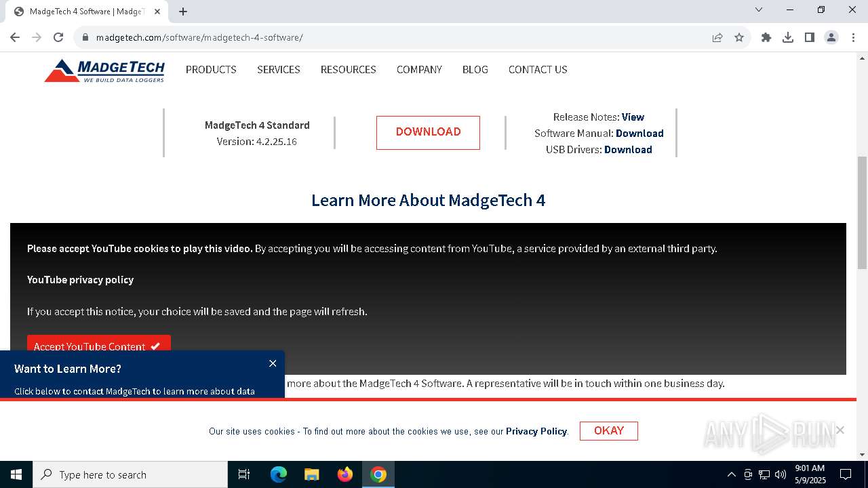Open the COMPANY menu
This screenshot has width=868, height=488.
pos(419,69)
